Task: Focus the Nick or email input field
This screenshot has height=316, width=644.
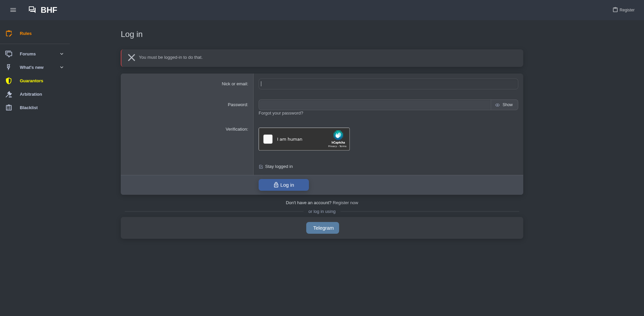Action: coord(388,84)
